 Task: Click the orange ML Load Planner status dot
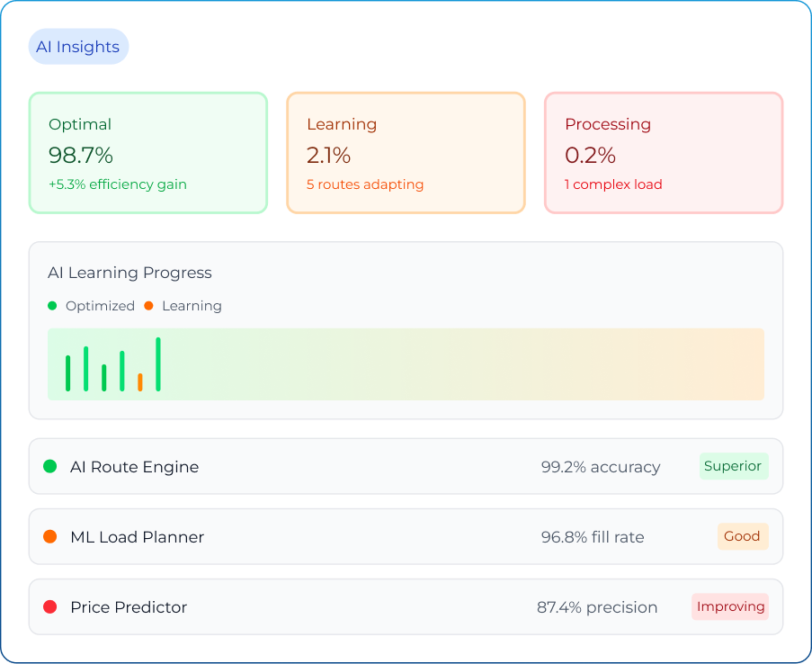click(x=50, y=536)
